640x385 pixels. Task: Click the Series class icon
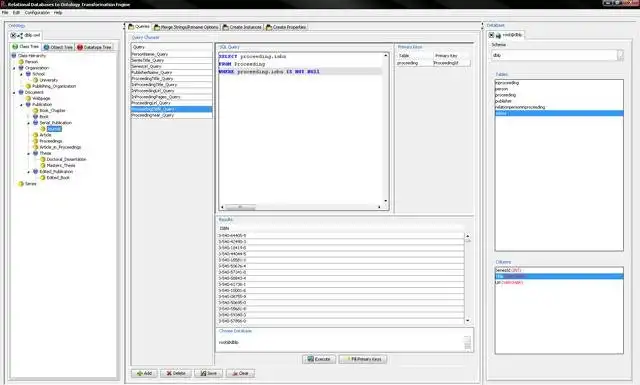(x=21, y=184)
